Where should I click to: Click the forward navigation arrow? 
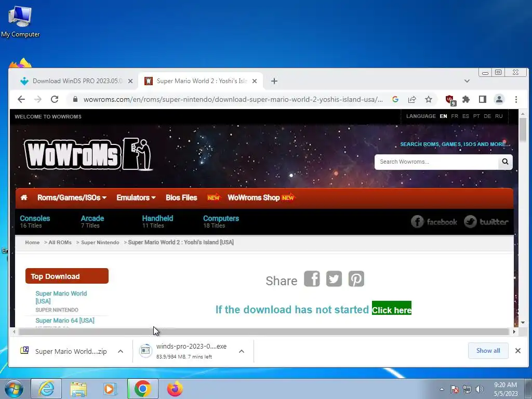tap(38, 99)
